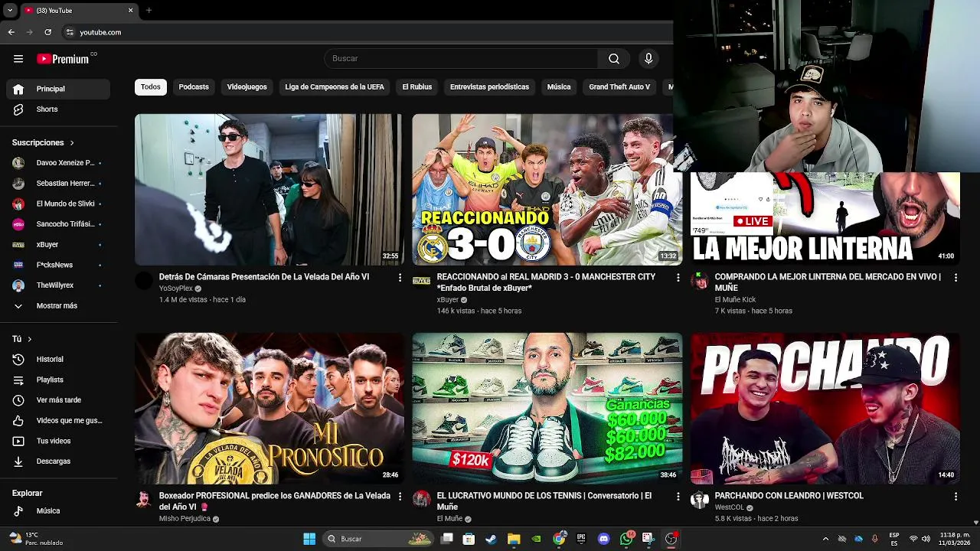Open WhatsApp from the taskbar
Image resolution: width=980 pixels, height=551 pixels.
(627, 539)
